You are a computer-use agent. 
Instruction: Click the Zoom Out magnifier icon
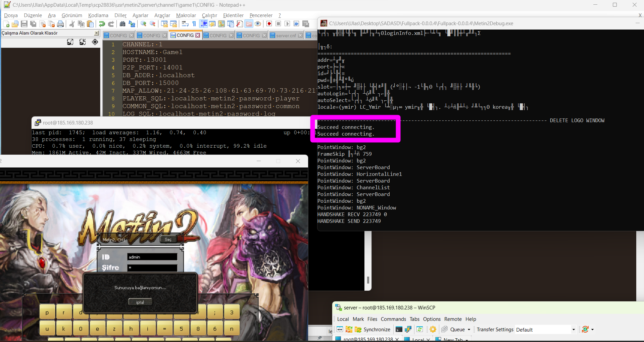152,24
